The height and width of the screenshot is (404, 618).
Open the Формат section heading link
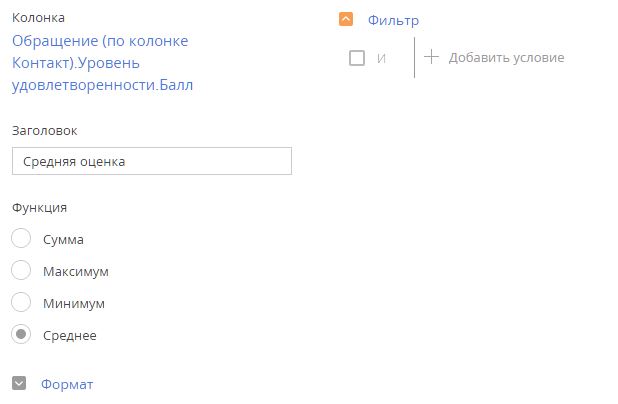67,384
